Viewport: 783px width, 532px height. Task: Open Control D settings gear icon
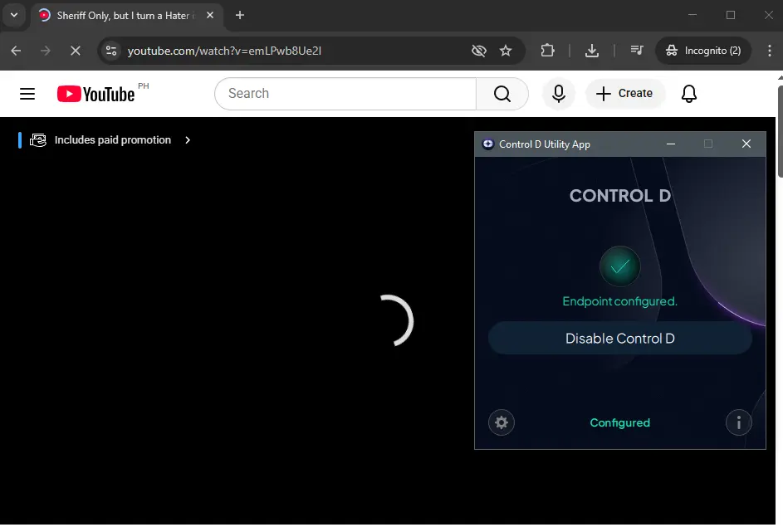point(501,422)
